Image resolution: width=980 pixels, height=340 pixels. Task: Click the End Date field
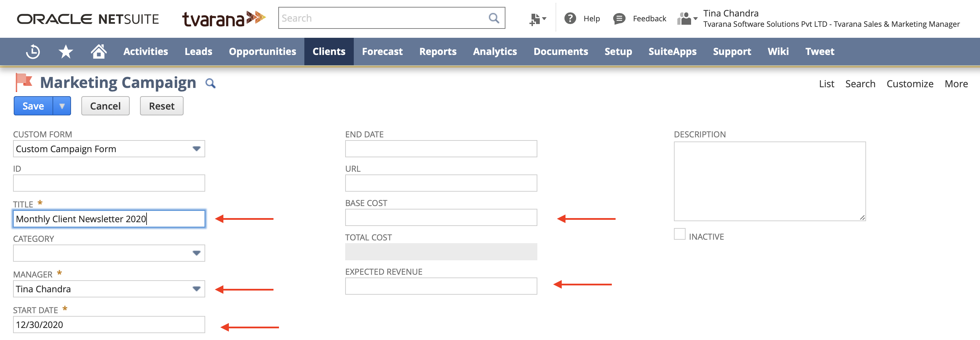(441, 149)
